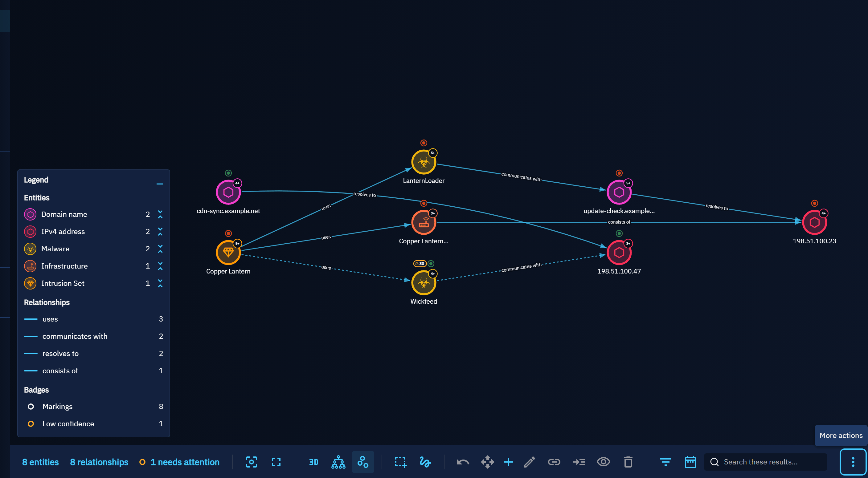This screenshot has width=868, height=478.
Task: Open the calendar time range icon
Action: click(690, 462)
